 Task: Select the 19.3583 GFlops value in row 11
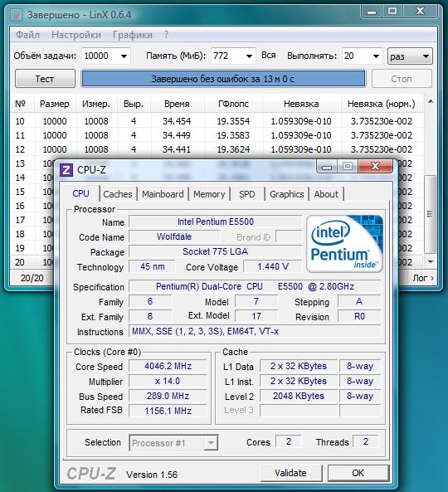(233, 135)
